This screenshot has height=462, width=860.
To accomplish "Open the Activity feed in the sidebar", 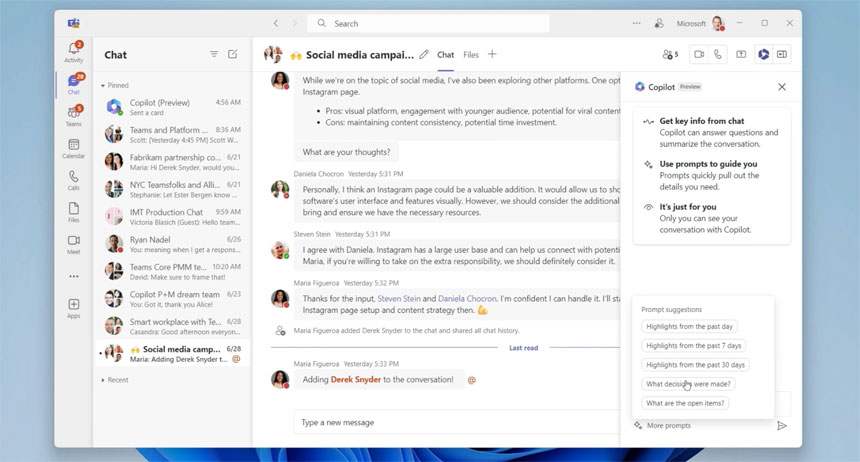I will 74,51.
